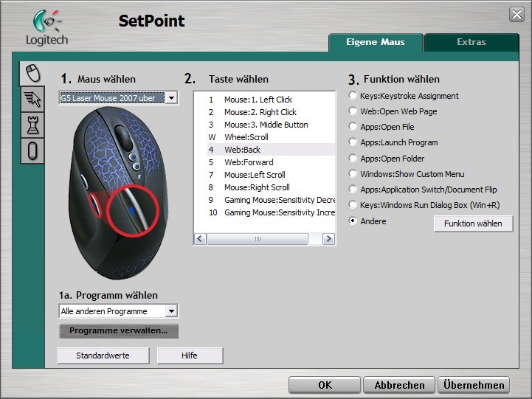The image size is (532, 399).
Task: Click the button list left scroll arrow
Action: coord(200,239)
